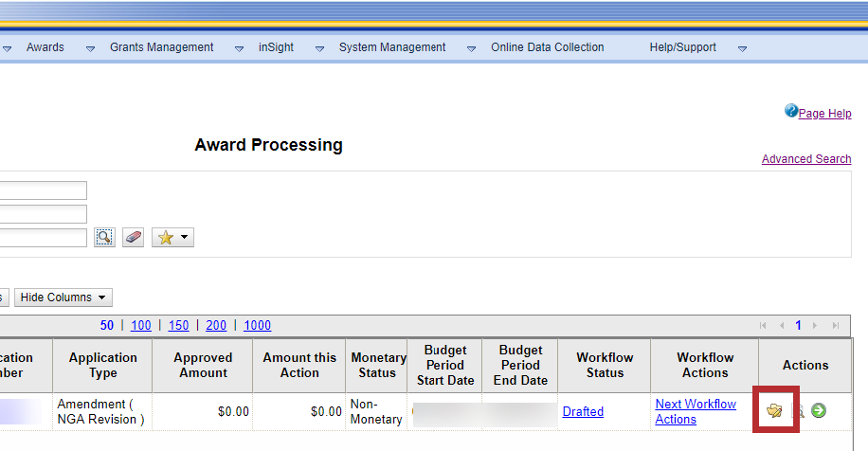Click the blue Page Help question icon

tap(791, 112)
